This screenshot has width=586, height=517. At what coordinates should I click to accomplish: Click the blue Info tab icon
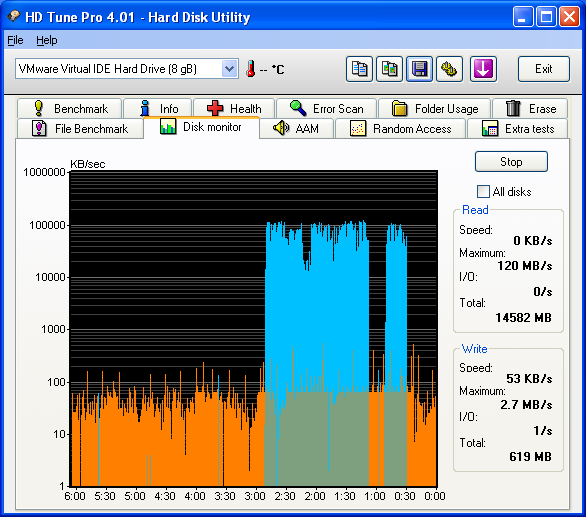click(145, 108)
